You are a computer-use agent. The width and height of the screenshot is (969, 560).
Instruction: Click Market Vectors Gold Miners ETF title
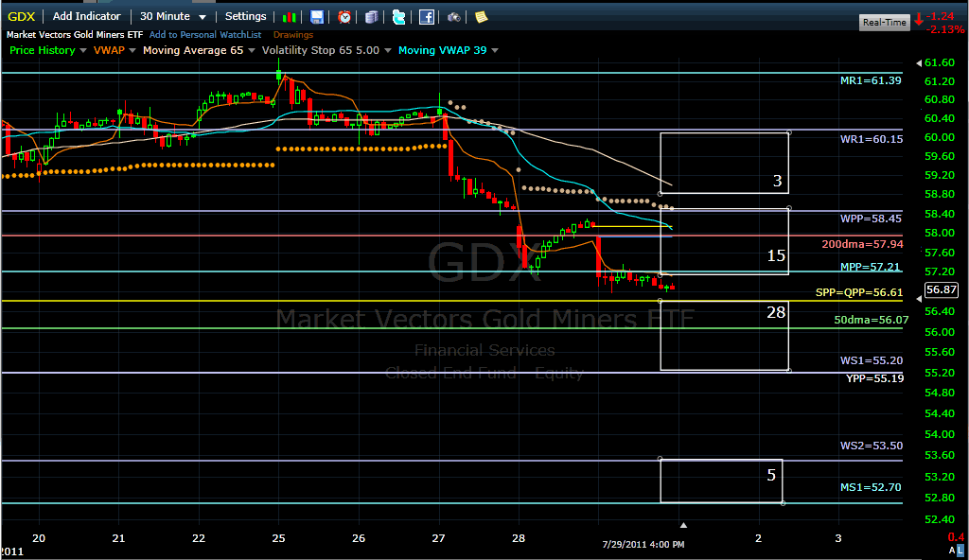pos(74,35)
